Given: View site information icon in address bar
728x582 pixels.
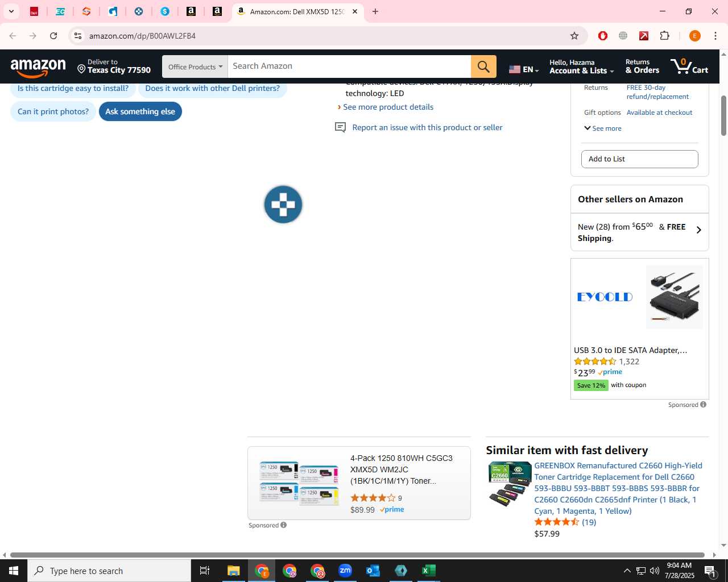Looking at the screenshot, I should (78, 36).
